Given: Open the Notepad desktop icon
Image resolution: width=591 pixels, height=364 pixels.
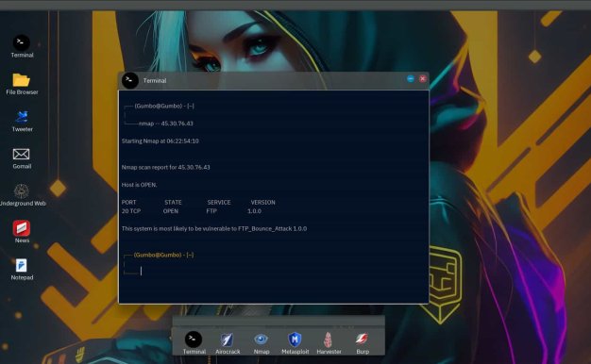Looking at the screenshot, I should 22,265.
